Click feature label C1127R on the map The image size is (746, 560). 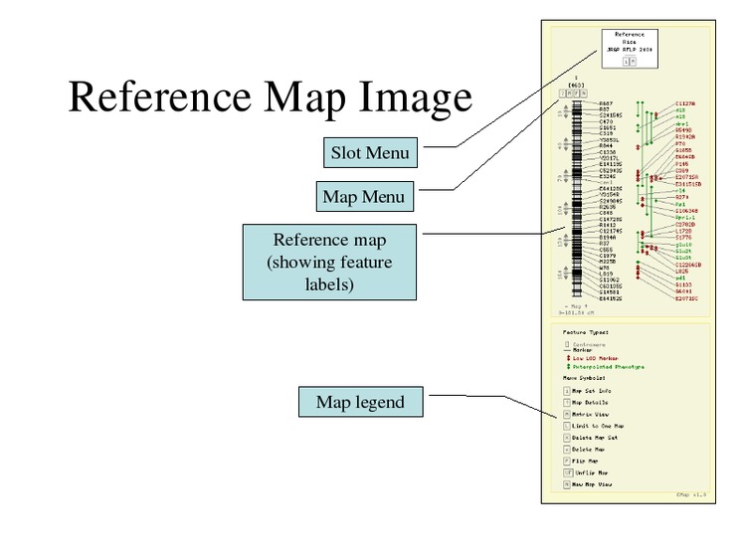[685, 102]
